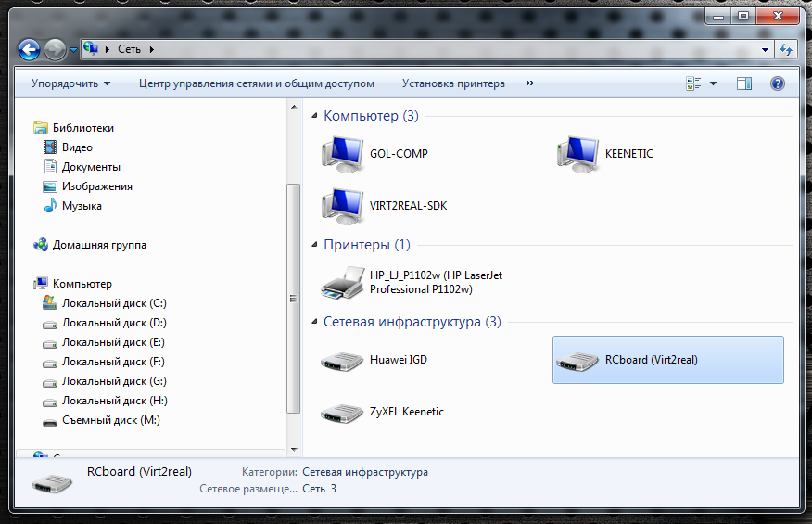This screenshot has height=524, width=812.
Task: Click the Компьютер icon in sidebar
Action: (41, 284)
